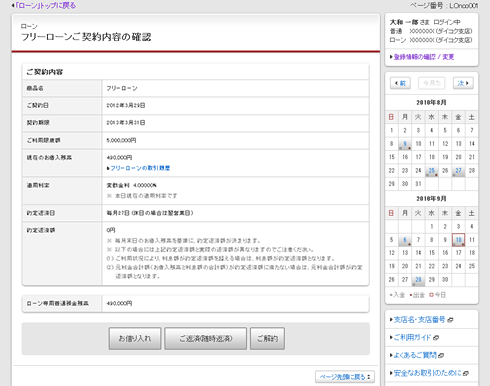Click the page number LOnco001 text
This screenshot has height=386, width=490.
pyautogui.click(x=463, y=6)
